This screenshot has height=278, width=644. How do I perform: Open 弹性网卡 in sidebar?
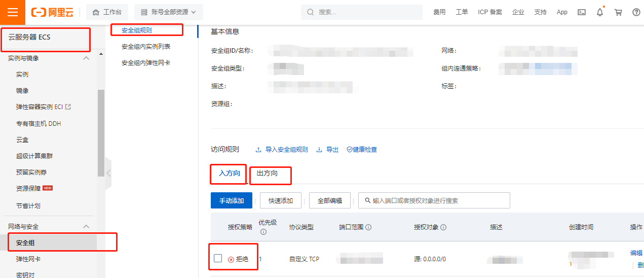coord(28,259)
